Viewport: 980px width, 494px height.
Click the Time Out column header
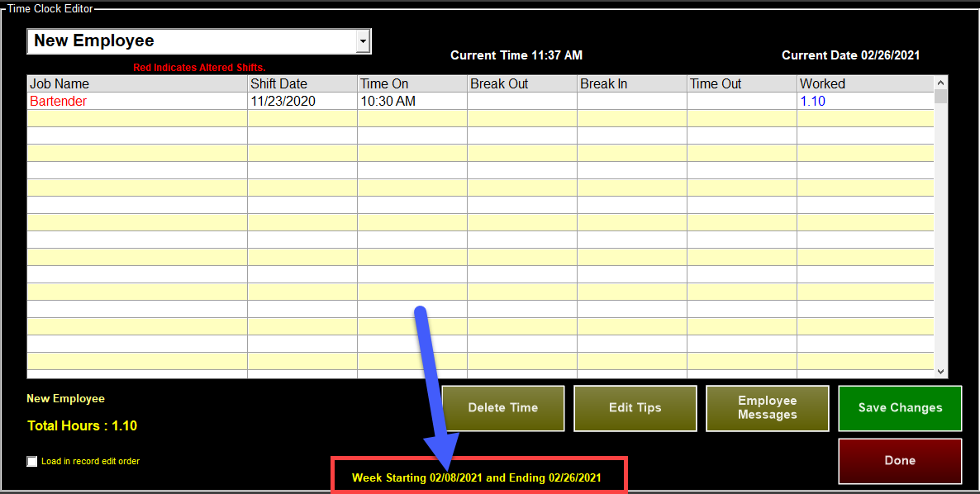click(741, 84)
